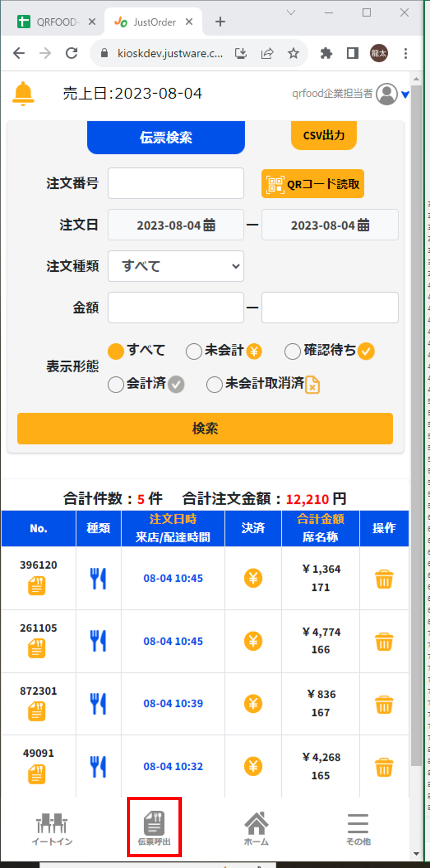Open the user account dropdown arrow
This screenshot has width=430, height=868.
click(x=405, y=95)
